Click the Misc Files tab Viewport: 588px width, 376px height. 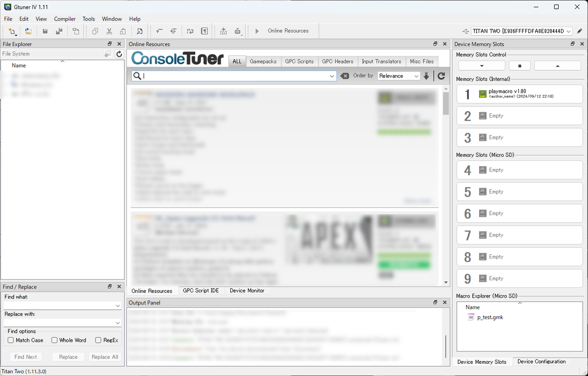422,62
